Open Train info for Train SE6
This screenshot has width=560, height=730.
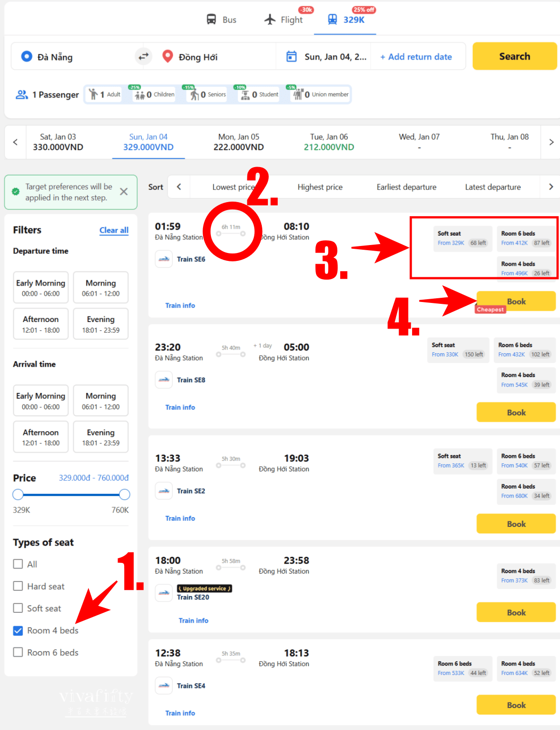[x=180, y=305]
